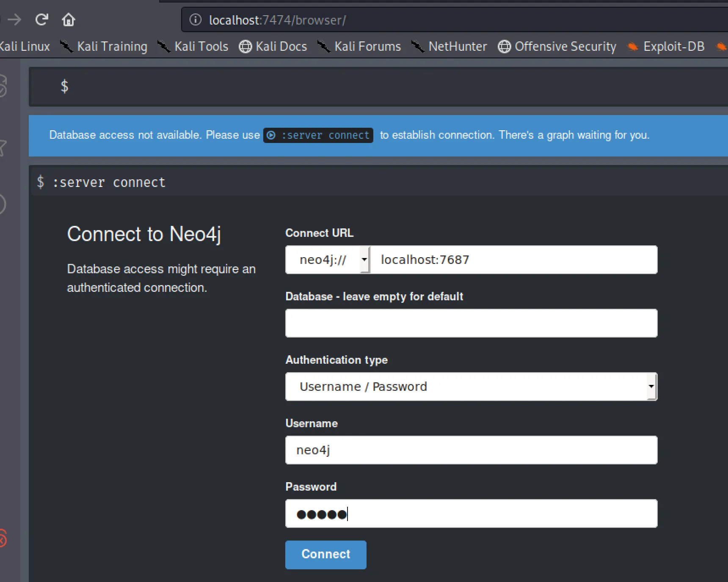Image resolution: width=728 pixels, height=582 pixels.
Task: Open the Authentication type dropdown
Action: [471, 387]
